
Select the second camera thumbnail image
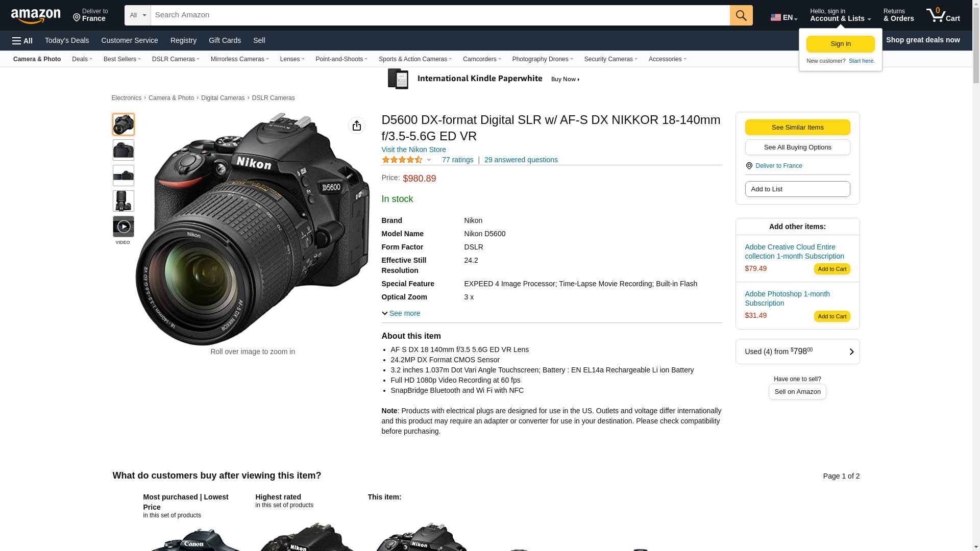click(x=123, y=150)
